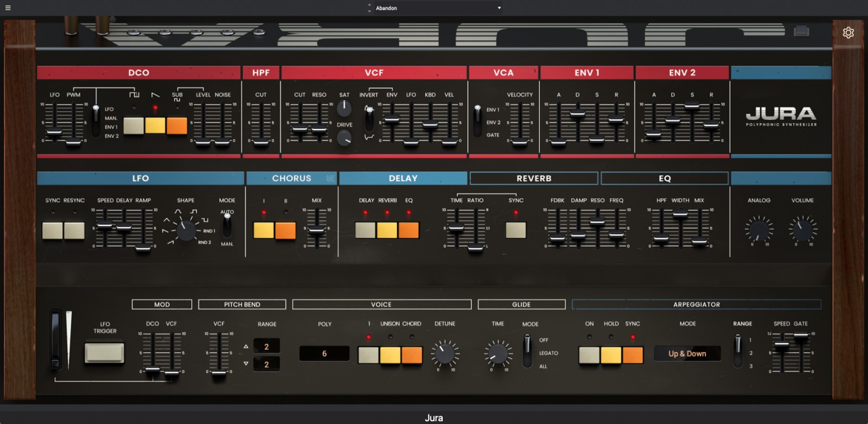Viewport: 868px width, 424px height.
Task: Flip the PWM source switch
Action: (96, 121)
